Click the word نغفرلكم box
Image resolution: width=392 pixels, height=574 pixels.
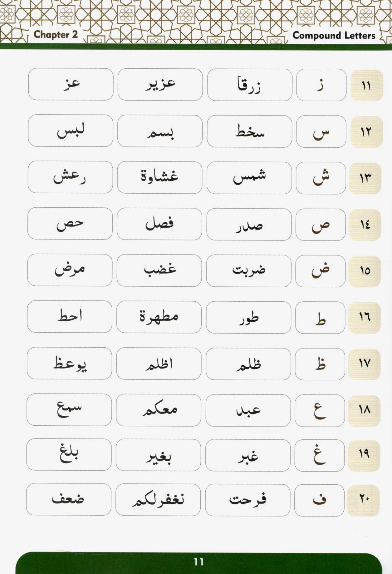[158, 500]
